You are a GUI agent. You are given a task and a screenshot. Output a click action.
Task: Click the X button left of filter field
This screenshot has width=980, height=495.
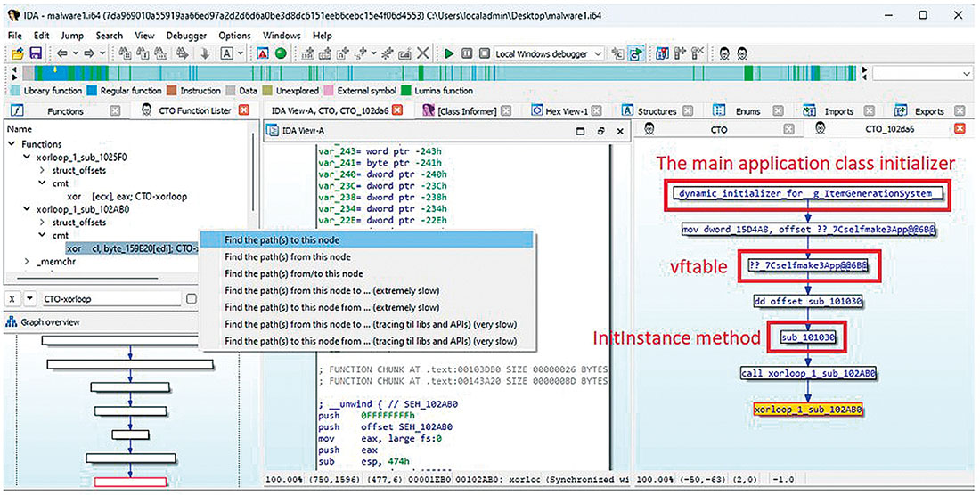point(12,299)
